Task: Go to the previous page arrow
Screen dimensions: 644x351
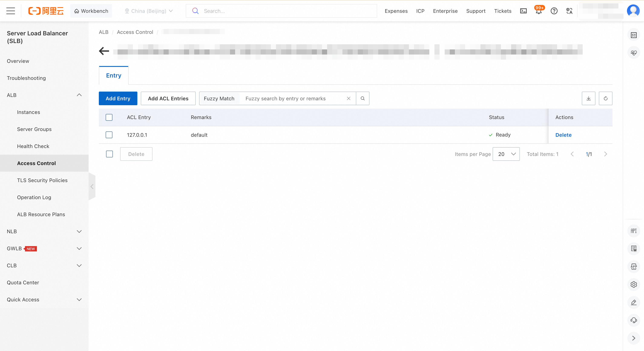Action: pos(572,154)
